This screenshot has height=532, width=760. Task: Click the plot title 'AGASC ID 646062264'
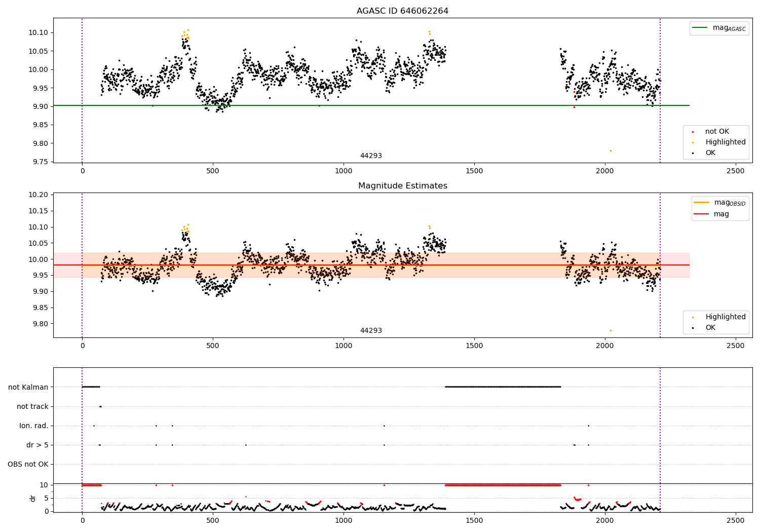point(402,11)
